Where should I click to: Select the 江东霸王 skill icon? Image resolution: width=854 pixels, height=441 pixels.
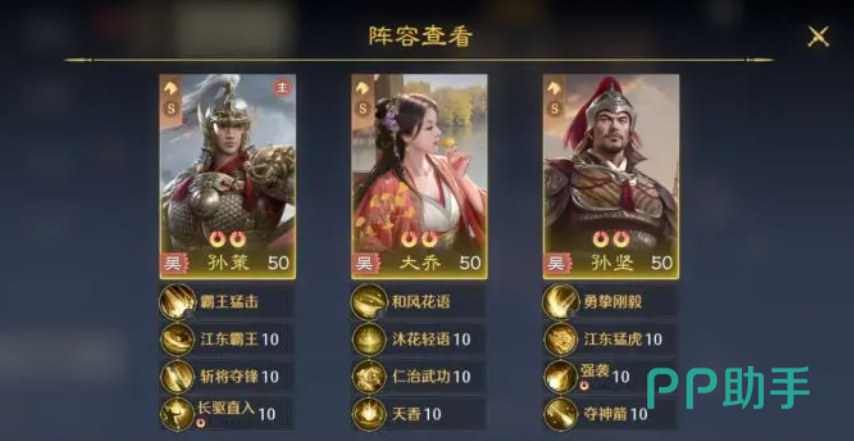tap(178, 339)
